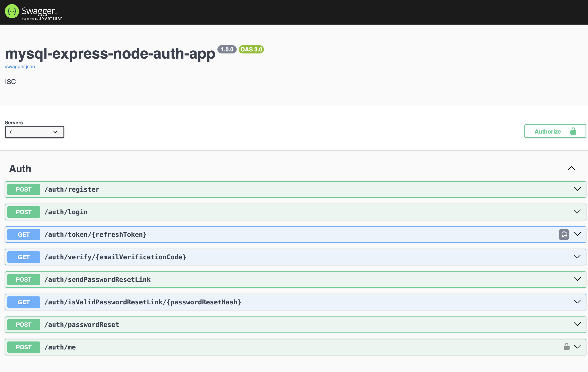This screenshot has width=588, height=372.
Task: Expand the /auth/passwordReset chevron
Action: coord(577,324)
